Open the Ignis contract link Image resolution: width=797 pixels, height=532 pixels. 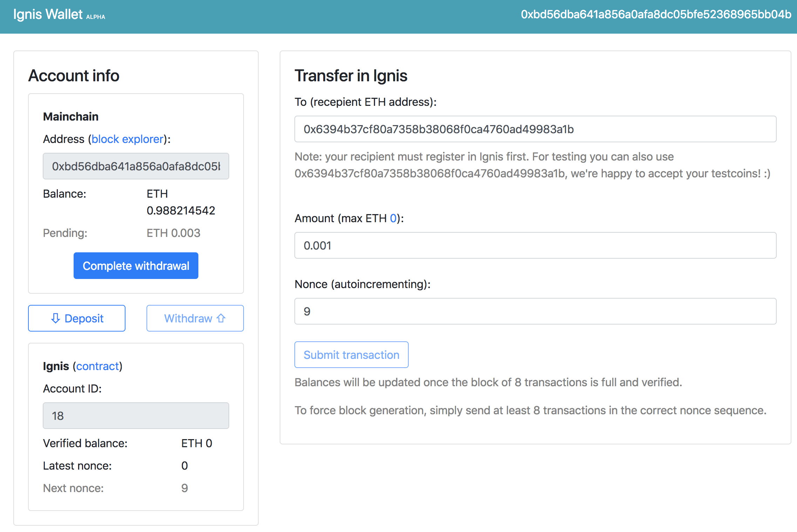[x=98, y=366]
